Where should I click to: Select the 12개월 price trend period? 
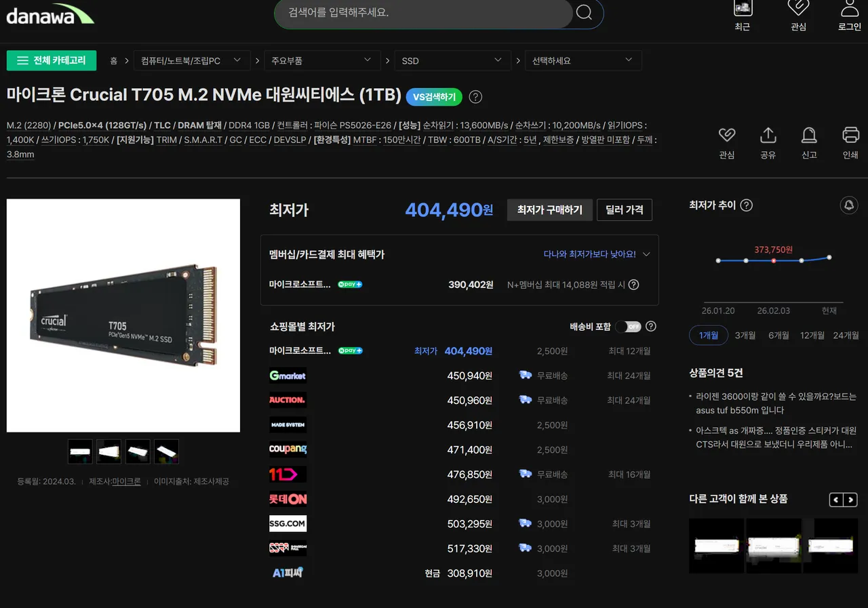[x=812, y=335]
